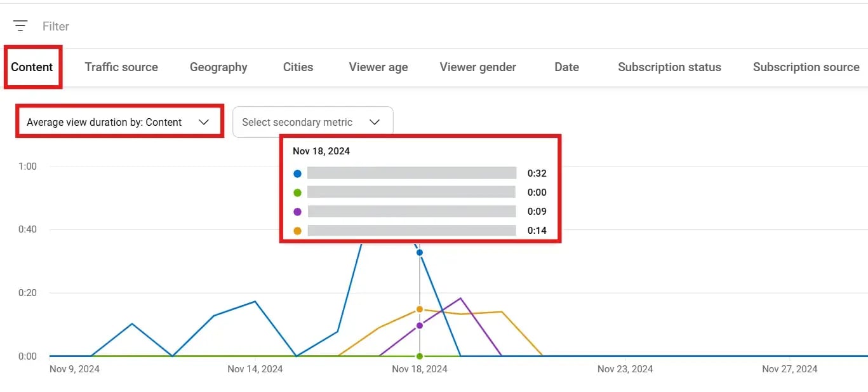Select the orange data point on the chart
This screenshot has width=868, height=392.
coord(419,309)
